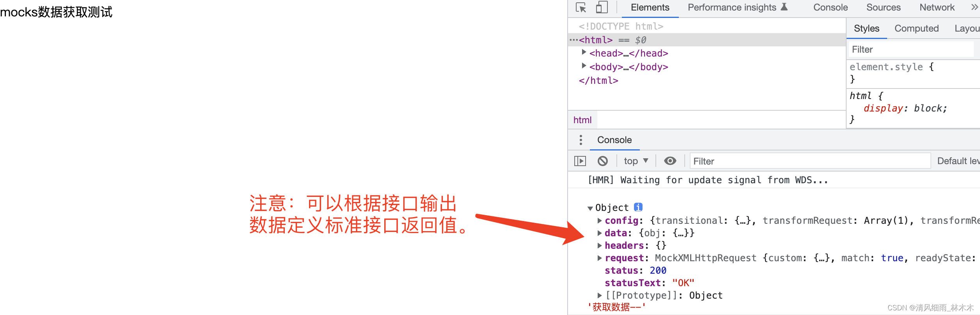
Task: Show more DevTools tabs chevron
Action: [975, 7]
